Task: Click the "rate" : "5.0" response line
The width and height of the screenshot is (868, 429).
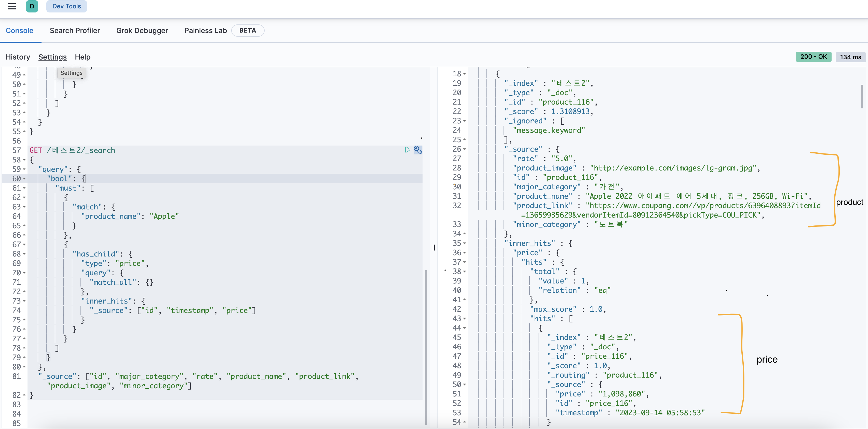Action: 545,159
